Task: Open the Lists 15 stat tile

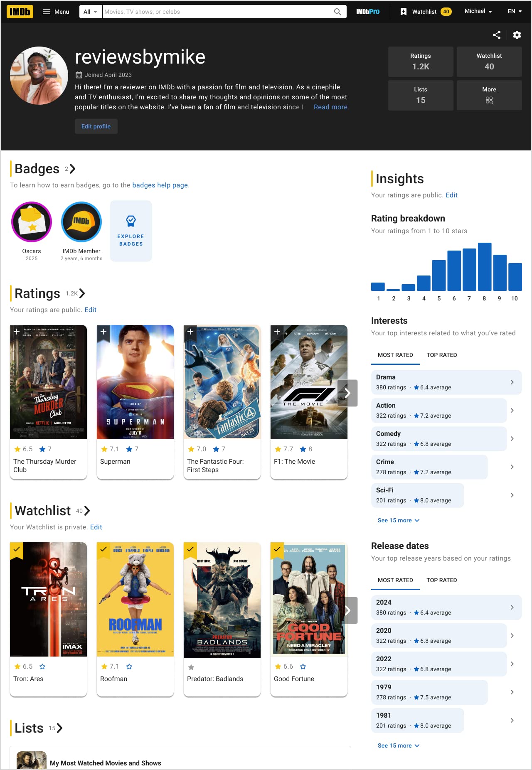Action: pos(421,95)
